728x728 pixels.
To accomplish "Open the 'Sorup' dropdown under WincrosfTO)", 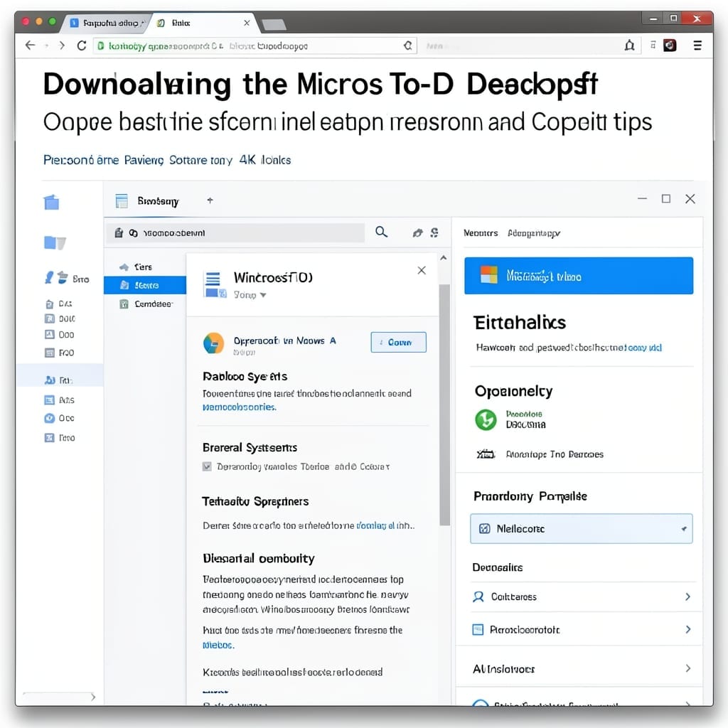I will click(x=250, y=295).
